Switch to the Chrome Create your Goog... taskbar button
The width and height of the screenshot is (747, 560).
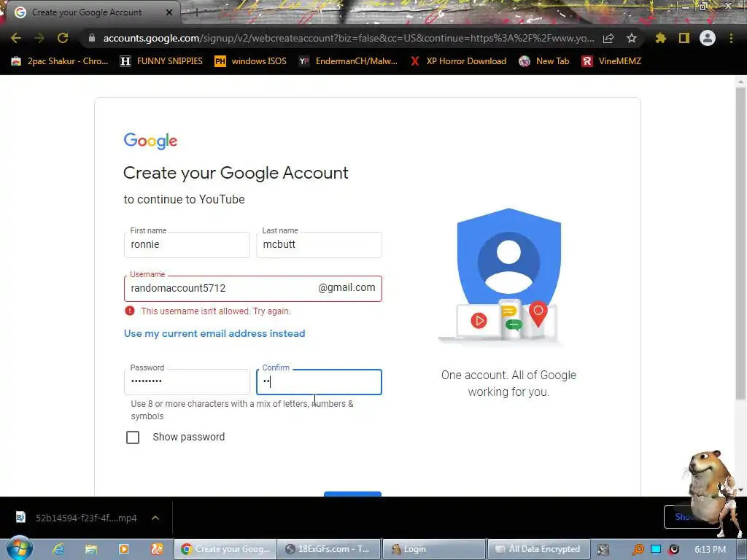point(225,549)
